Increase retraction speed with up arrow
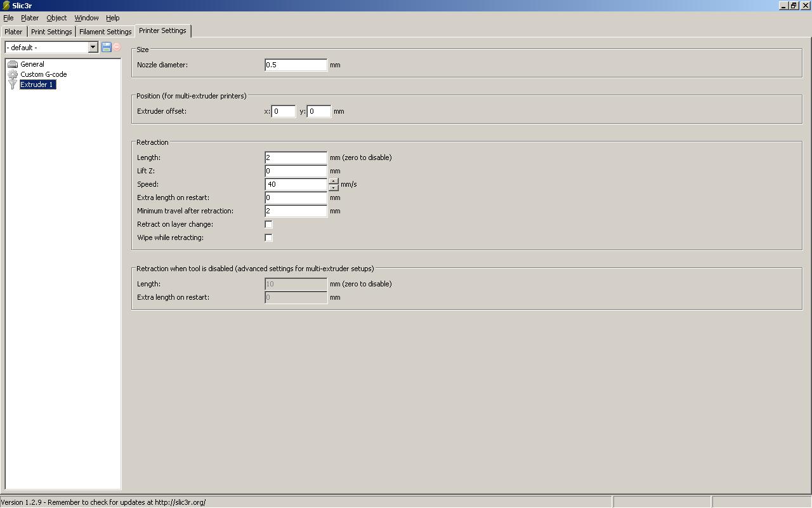 (334, 181)
